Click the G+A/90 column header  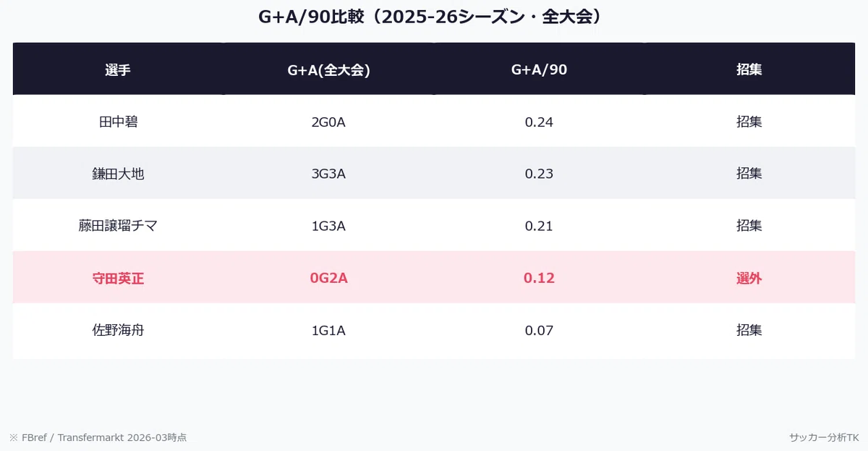tap(539, 69)
